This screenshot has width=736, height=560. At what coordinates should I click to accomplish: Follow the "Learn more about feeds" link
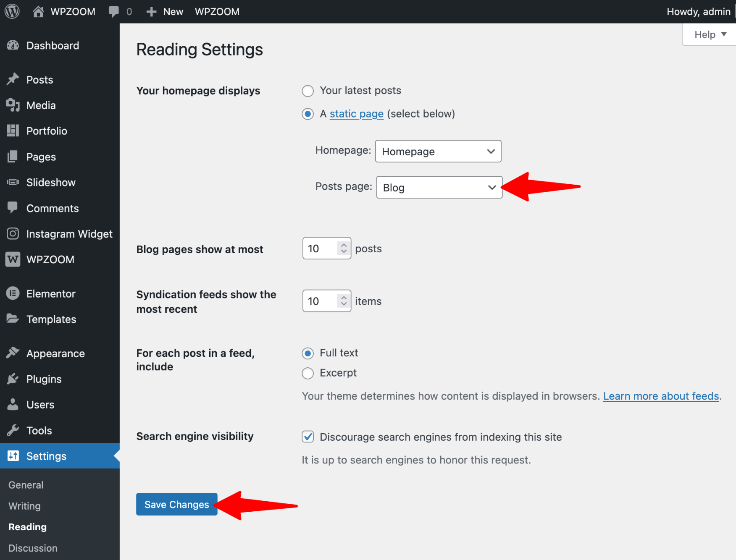coord(661,396)
